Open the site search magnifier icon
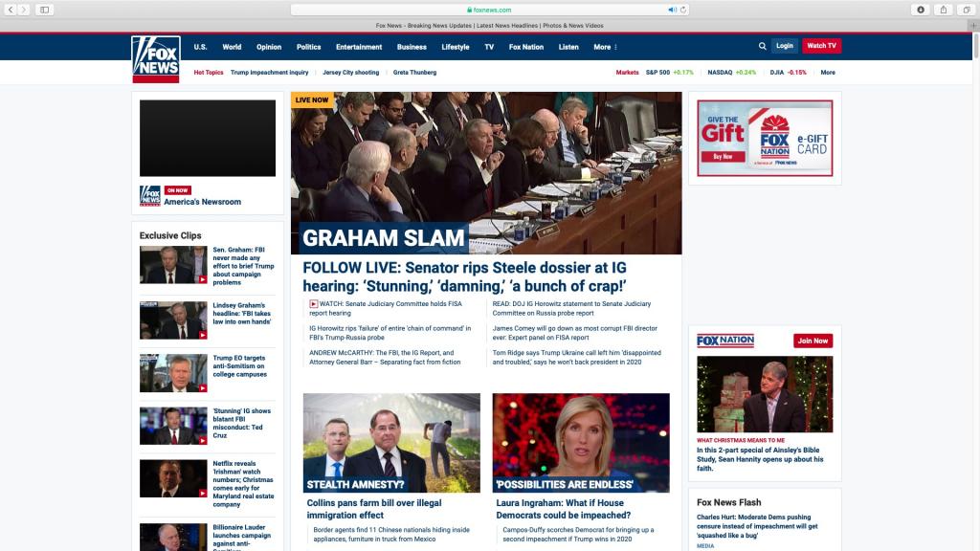 tap(763, 46)
